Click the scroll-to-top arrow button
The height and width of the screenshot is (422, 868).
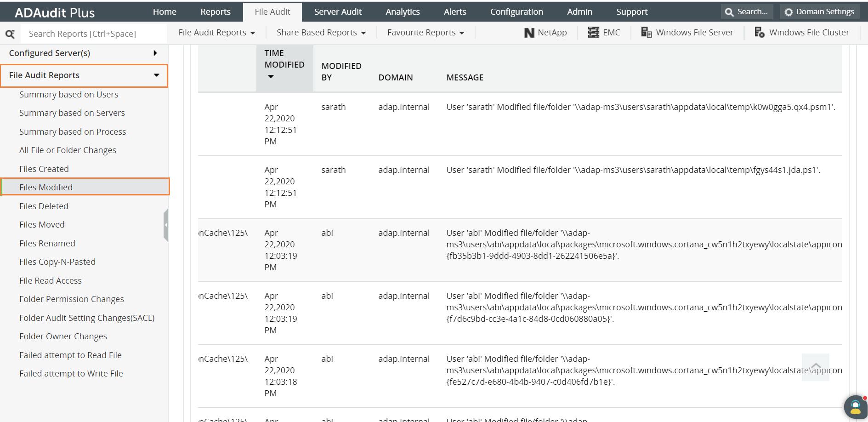[816, 367]
